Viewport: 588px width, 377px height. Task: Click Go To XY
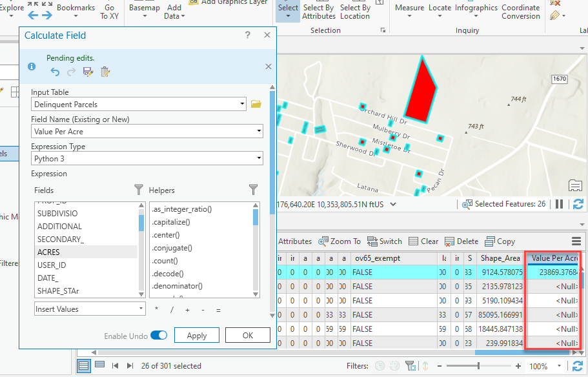(x=109, y=12)
